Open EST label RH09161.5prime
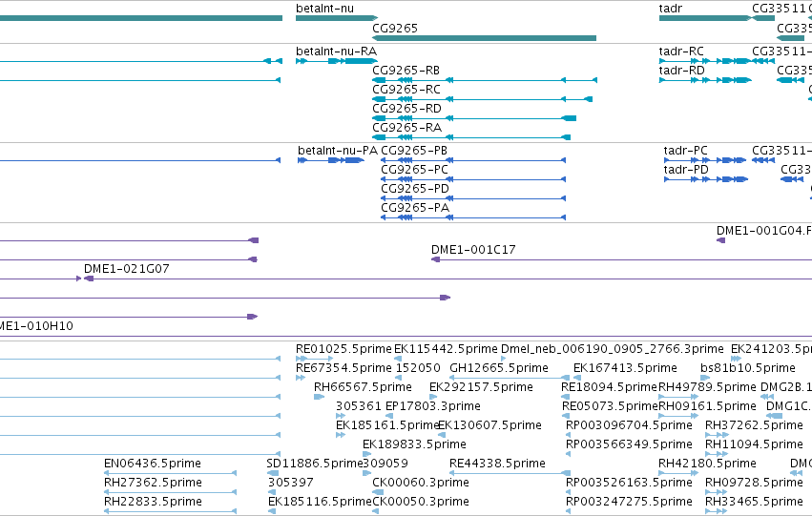 tap(707, 407)
